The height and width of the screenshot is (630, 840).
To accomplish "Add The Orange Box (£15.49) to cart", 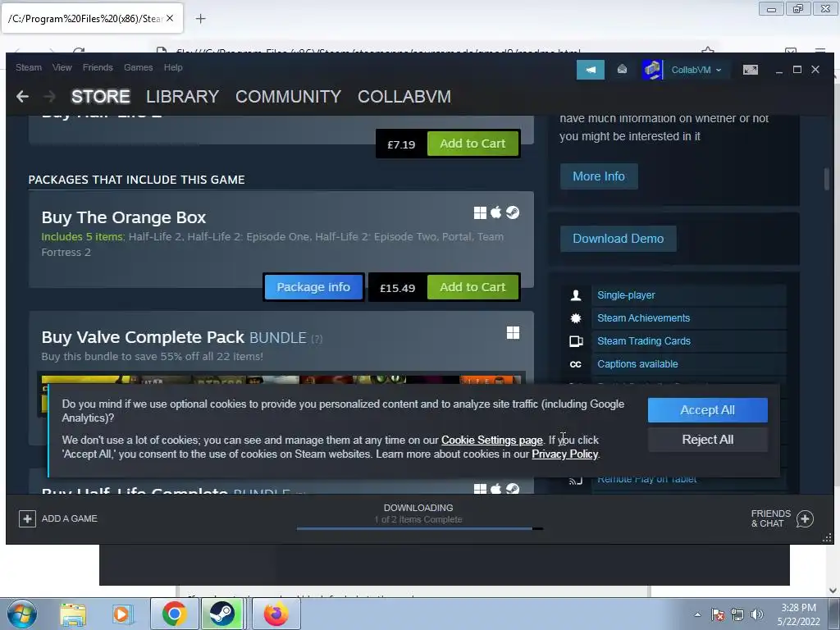I will [472, 287].
